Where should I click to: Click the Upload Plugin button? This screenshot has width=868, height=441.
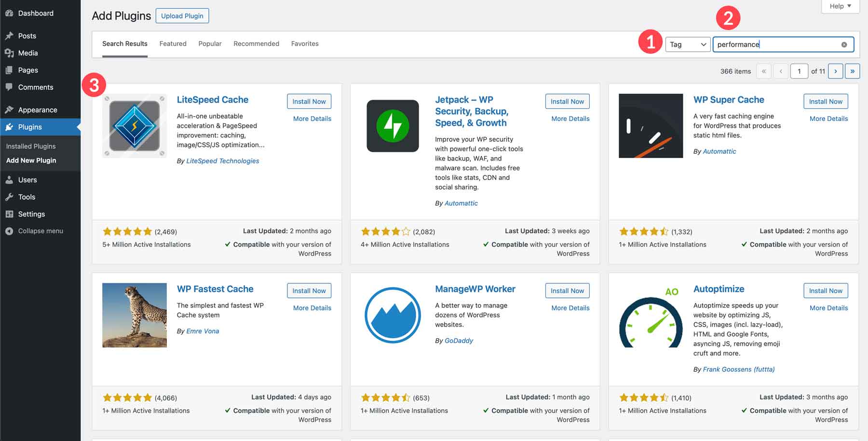(182, 15)
